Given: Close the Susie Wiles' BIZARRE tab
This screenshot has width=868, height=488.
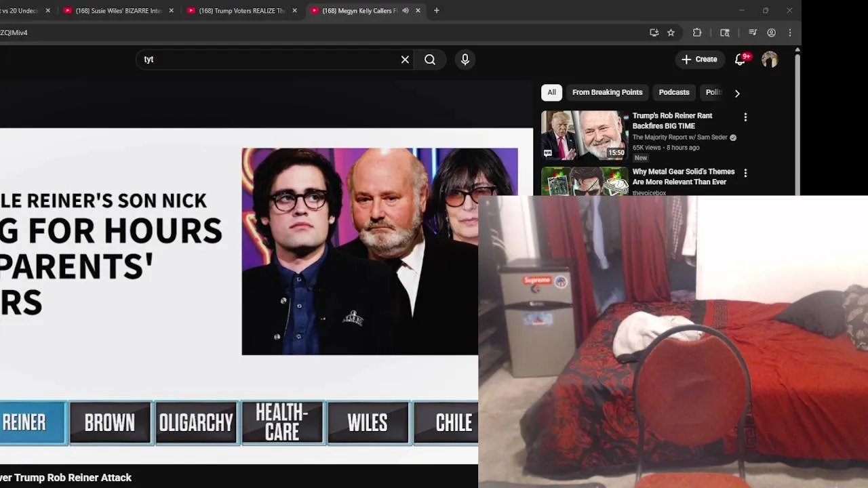Looking at the screenshot, I should [x=171, y=11].
